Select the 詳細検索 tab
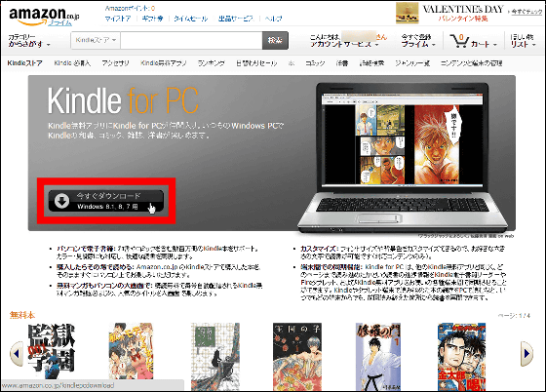546x392 pixels. pyautogui.click(x=371, y=63)
